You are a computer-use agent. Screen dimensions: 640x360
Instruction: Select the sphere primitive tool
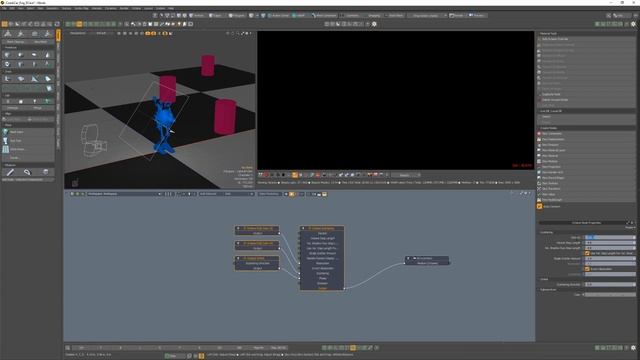(20, 55)
